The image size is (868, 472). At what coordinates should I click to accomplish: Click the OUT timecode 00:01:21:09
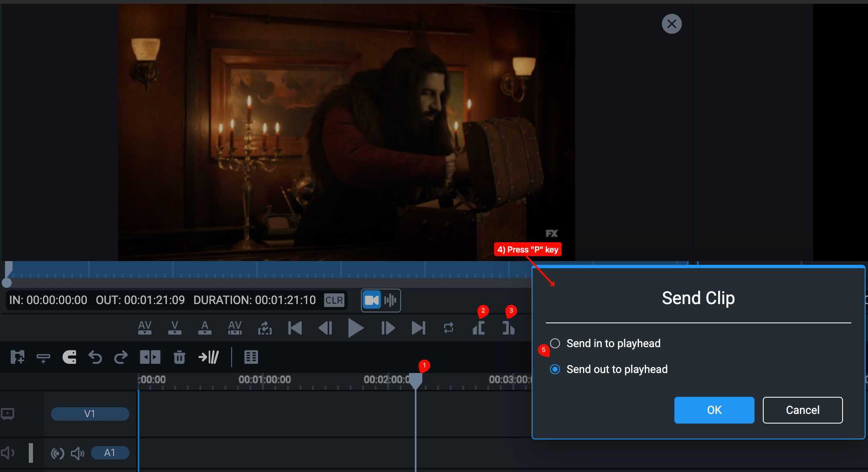coord(140,300)
